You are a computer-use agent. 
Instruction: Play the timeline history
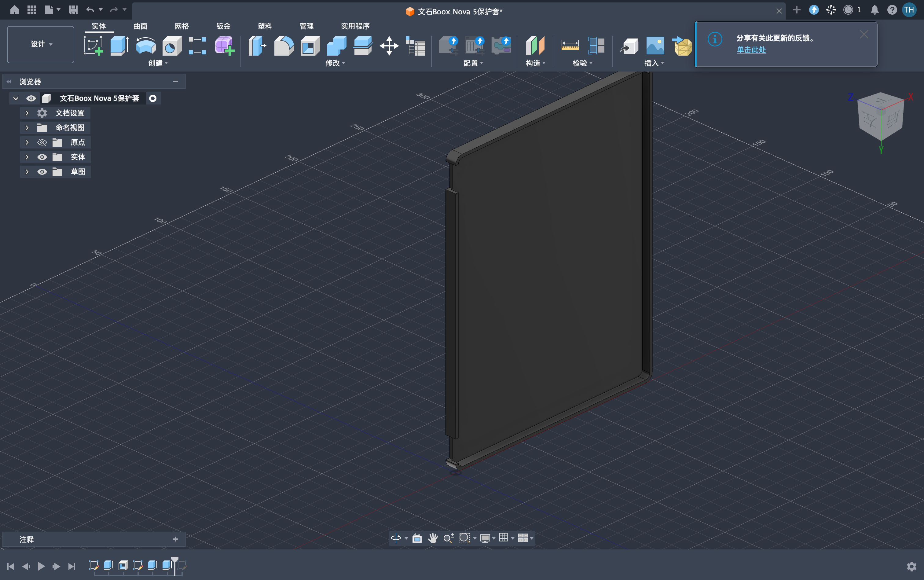41,566
